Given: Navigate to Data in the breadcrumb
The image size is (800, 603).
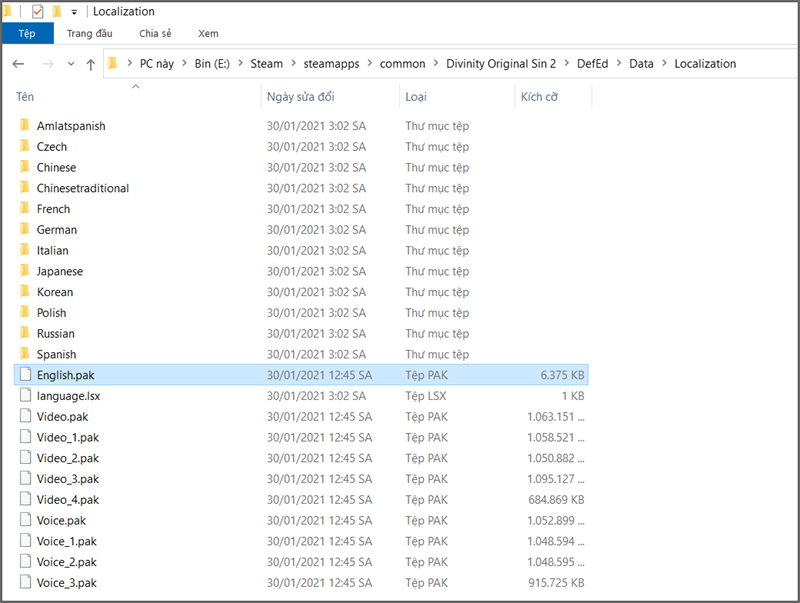Looking at the screenshot, I should point(641,64).
